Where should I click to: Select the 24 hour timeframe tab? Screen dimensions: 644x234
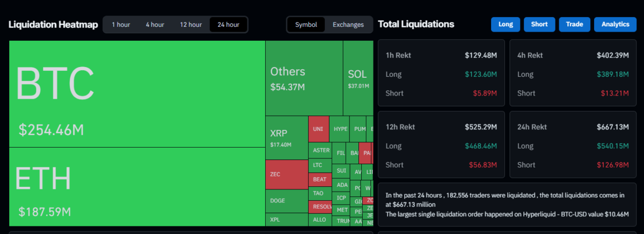point(228,25)
